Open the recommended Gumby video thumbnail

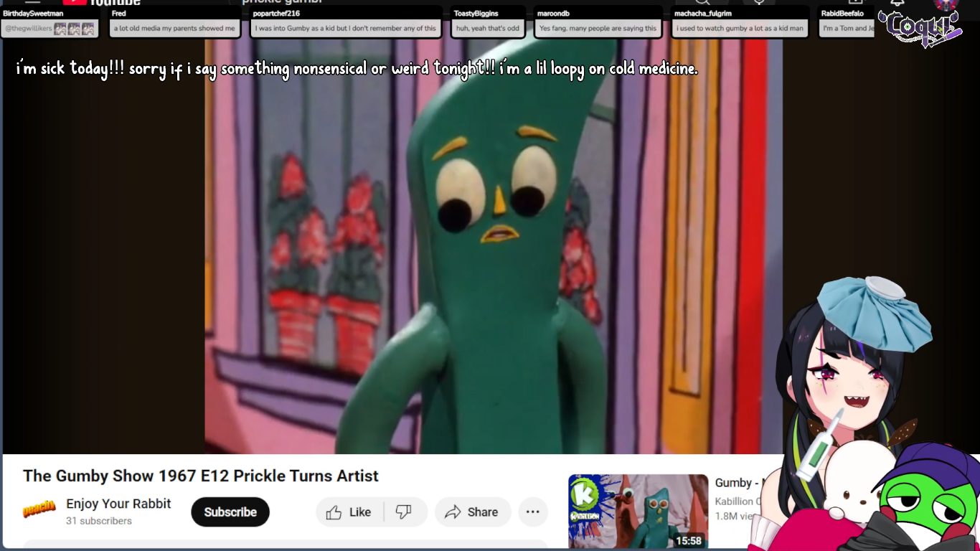pos(638,511)
